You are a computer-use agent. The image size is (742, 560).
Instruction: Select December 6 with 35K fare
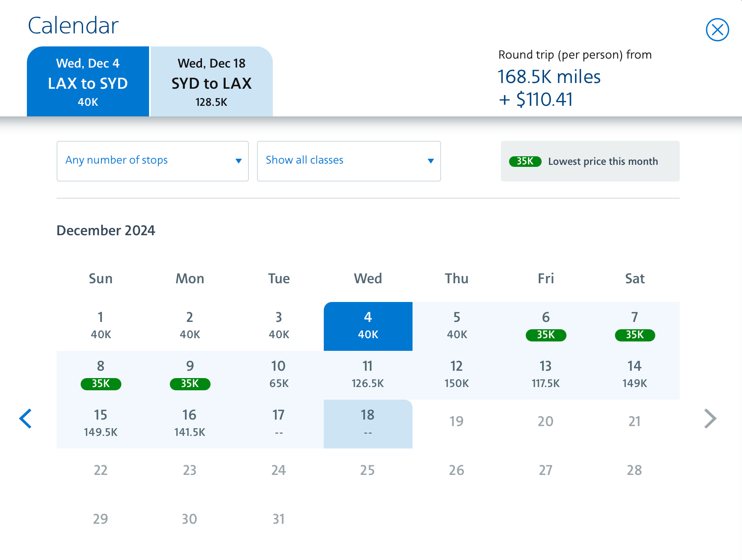coord(546,326)
